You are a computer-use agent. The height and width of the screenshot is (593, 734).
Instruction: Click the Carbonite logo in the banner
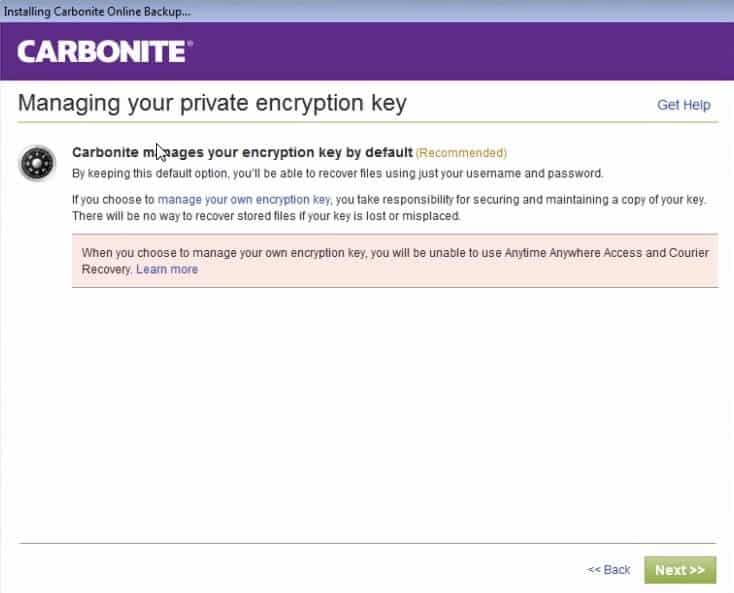pyautogui.click(x=104, y=51)
